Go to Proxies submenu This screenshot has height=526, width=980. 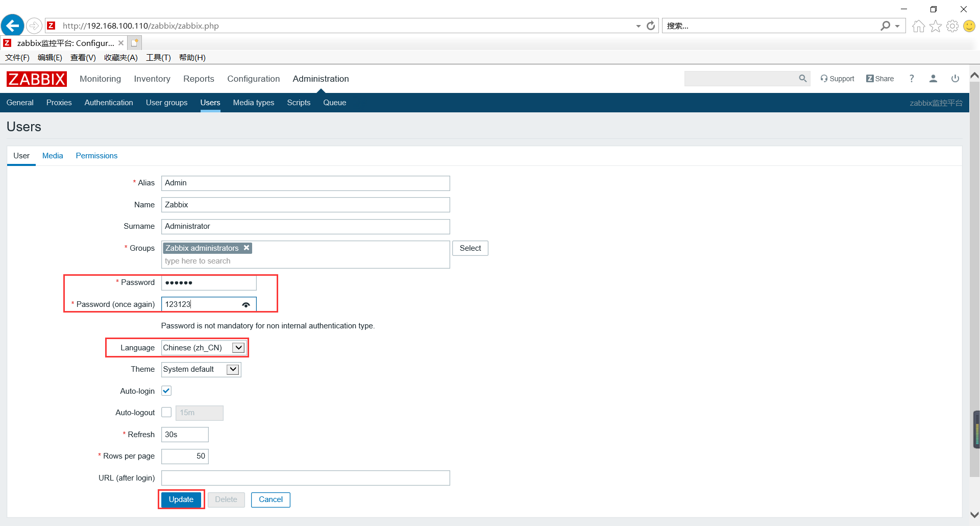click(59, 103)
